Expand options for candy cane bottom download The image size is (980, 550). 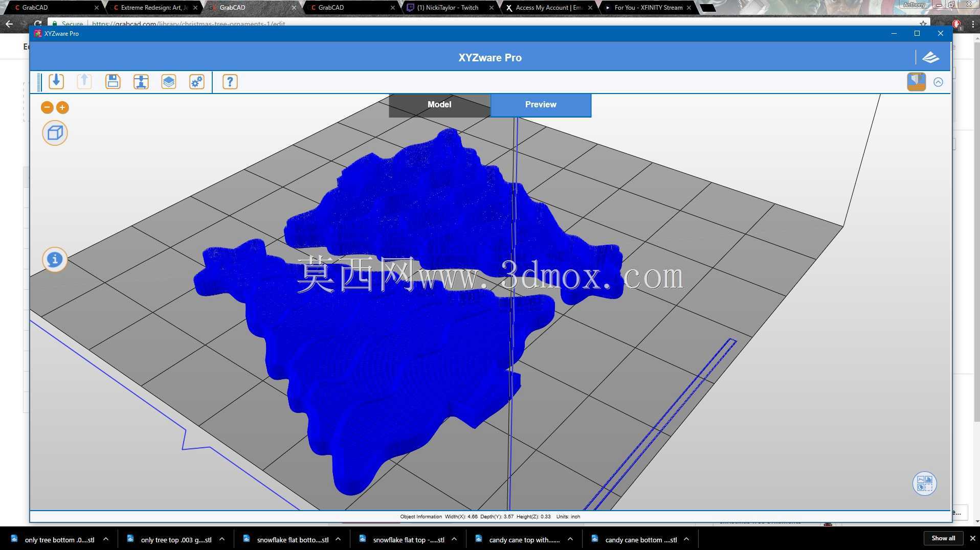point(686,539)
